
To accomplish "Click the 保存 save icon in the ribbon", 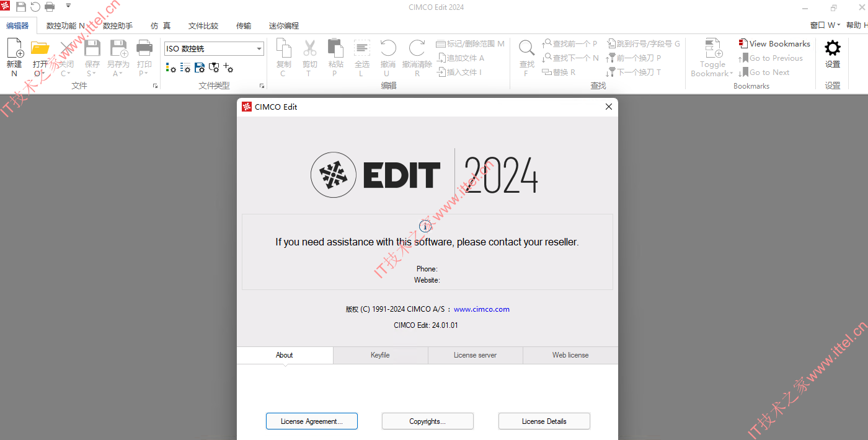I will pos(92,48).
